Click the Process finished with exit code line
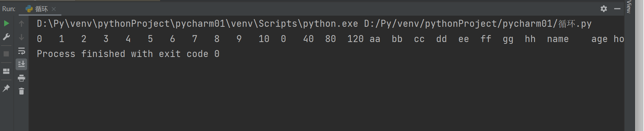The image size is (644, 131). [128, 54]
